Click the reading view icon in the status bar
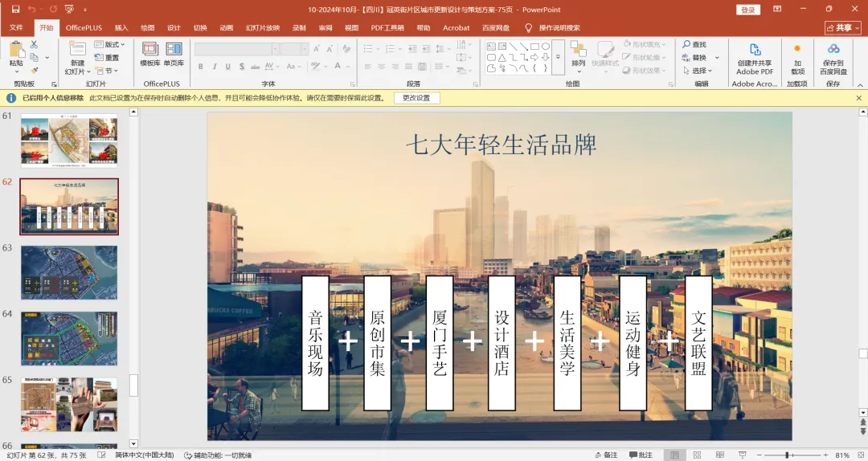Viewport: 868px width, 461px height. point(719,455)
